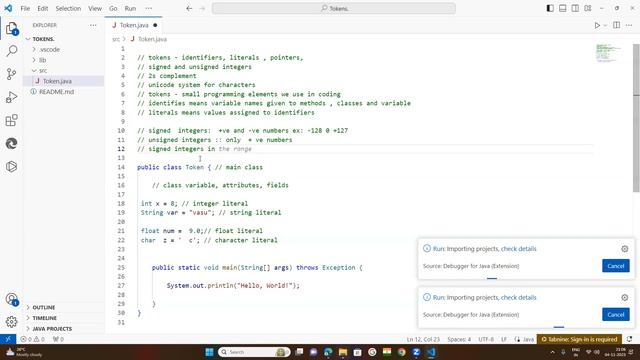640x360 pixels.
Task: Open the Search view in the activity bar
Action: point(11,51)
